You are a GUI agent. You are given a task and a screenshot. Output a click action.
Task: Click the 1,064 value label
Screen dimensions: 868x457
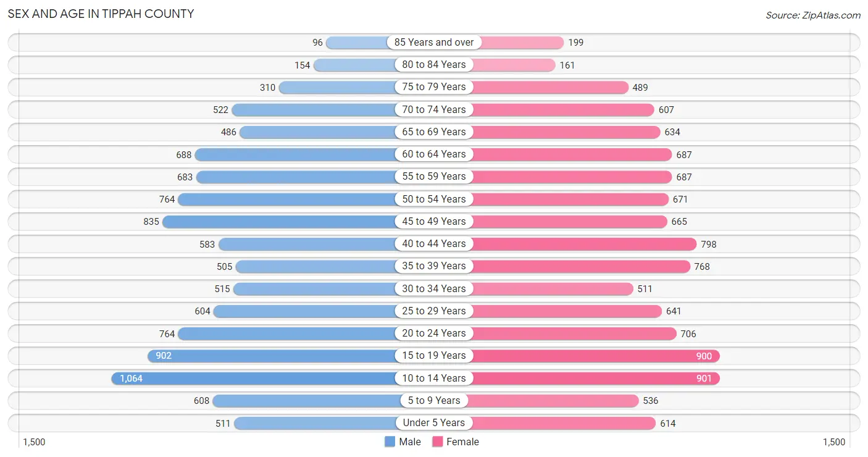pyautogui.click(x=131, y=379)
